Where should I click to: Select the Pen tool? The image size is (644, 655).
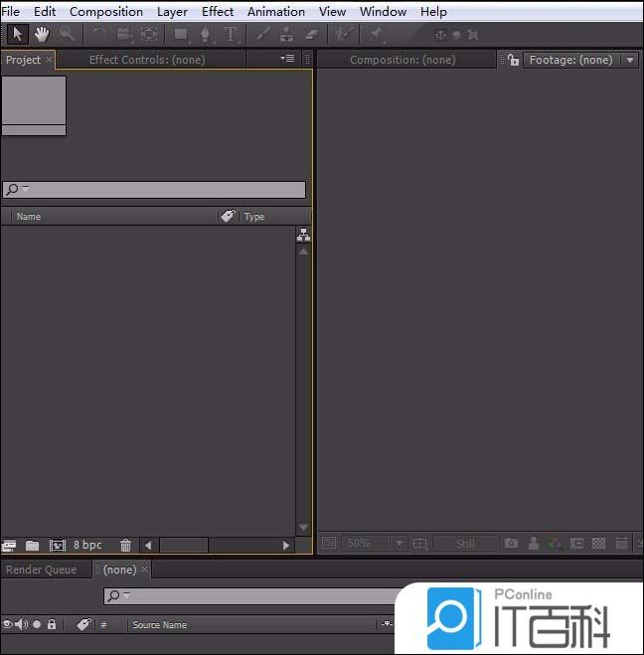[206, 34]
